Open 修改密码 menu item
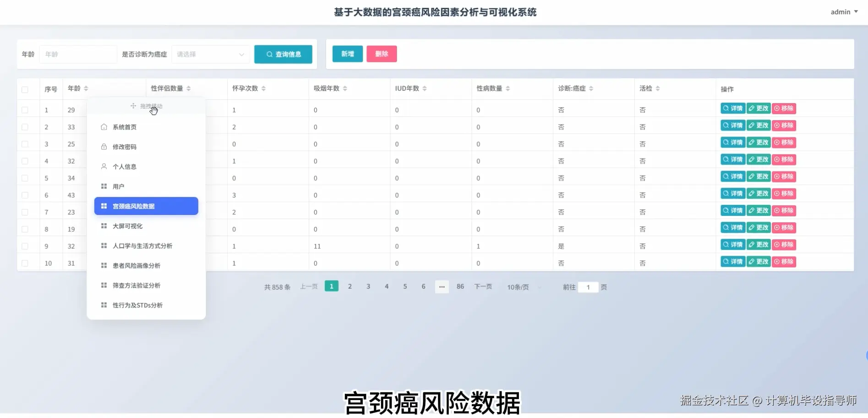This screenshot has width=868, height=418. tap(146, 147)
